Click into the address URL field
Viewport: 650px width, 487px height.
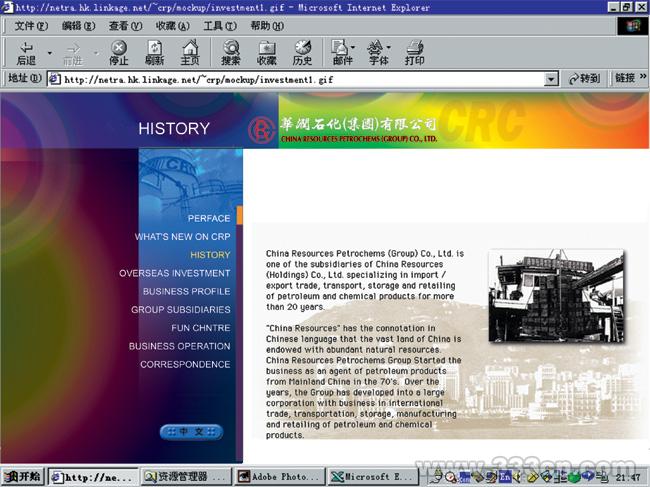[x=300, y=79]
